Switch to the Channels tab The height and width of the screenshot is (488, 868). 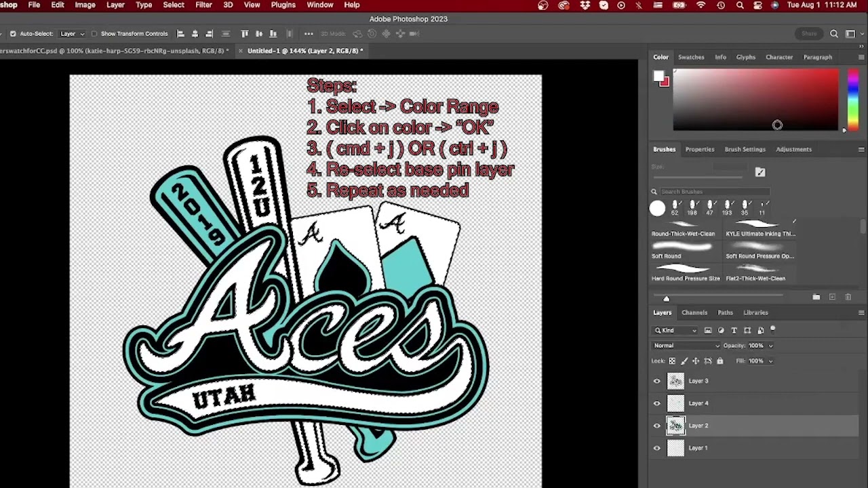(x=694, y=312)
